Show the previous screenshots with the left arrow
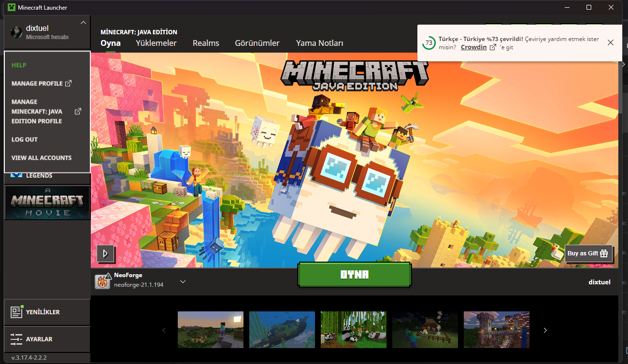 point(164,330)
